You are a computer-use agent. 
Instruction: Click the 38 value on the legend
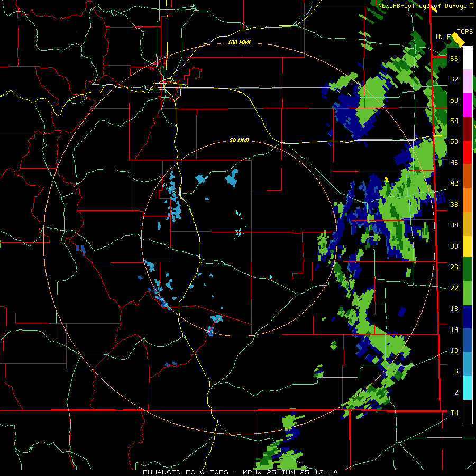454,205
